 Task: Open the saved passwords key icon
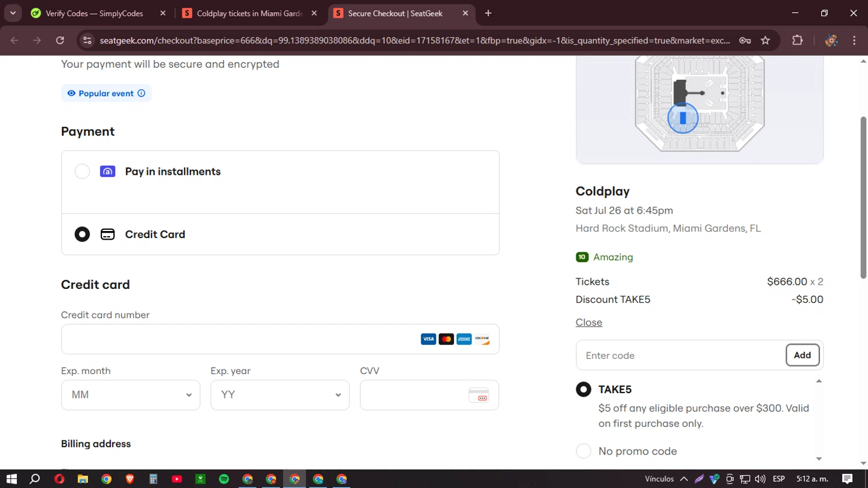(745, 41)
